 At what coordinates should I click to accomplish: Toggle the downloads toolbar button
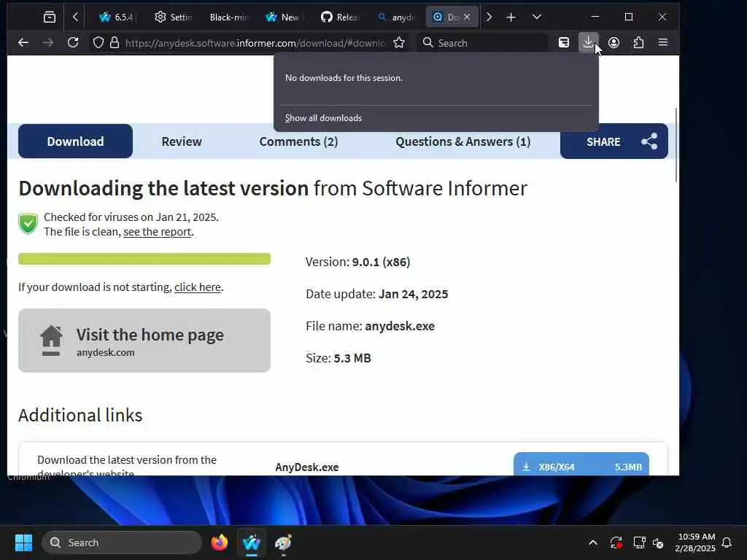(589, 43)
